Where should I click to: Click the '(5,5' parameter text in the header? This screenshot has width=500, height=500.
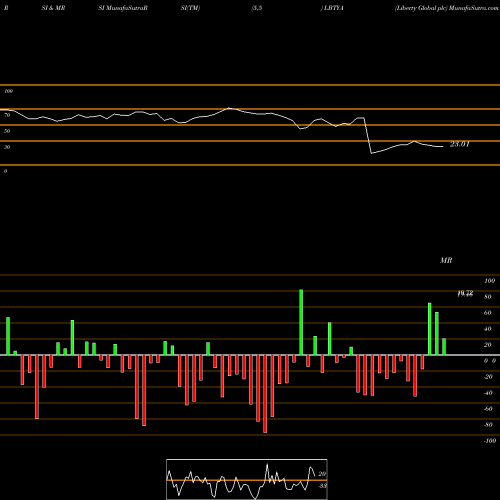tap(257, 8)
